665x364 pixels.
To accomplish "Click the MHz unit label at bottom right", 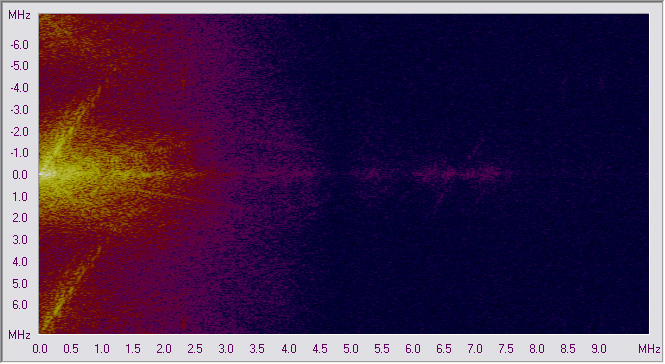I will [x=649, y=349].
